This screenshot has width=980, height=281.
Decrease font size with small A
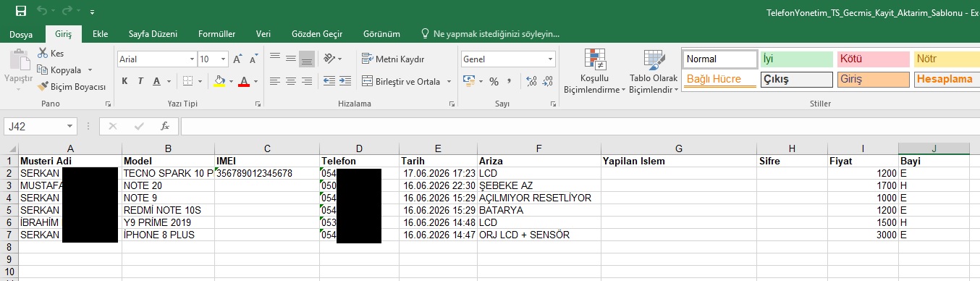coord(253,59)
